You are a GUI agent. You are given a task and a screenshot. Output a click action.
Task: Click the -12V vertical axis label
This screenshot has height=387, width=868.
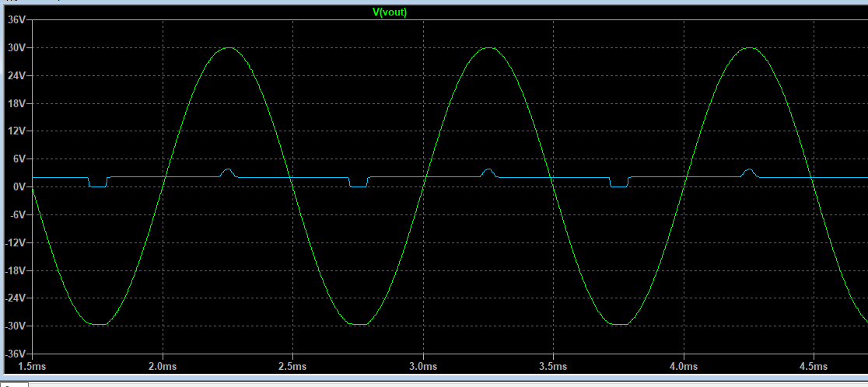[x=15, y=242]
